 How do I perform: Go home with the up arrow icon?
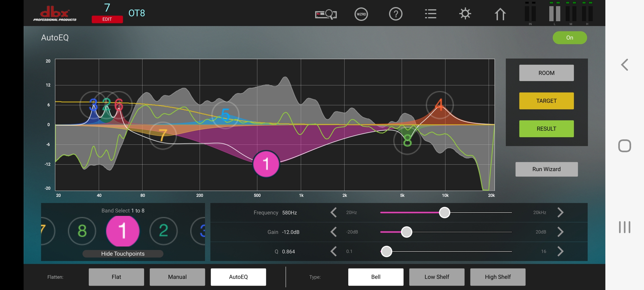coord(500,14)
